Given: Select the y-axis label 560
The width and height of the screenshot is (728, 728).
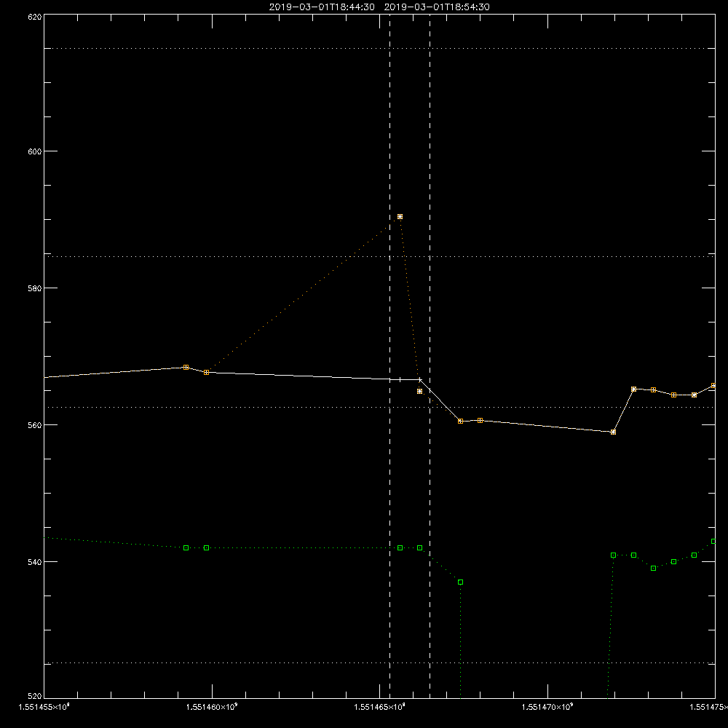Looking at the screenshot, I should pyautogui.click(x=35, y=425).
